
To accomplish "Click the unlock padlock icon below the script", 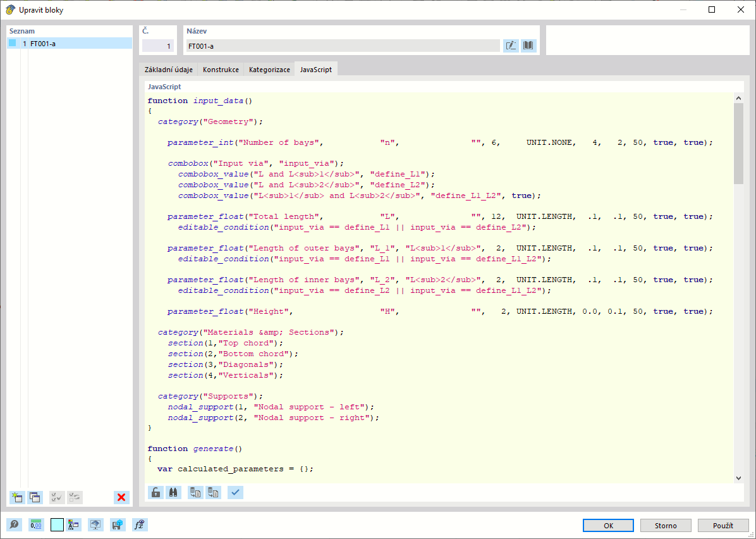I will (155, 492).
